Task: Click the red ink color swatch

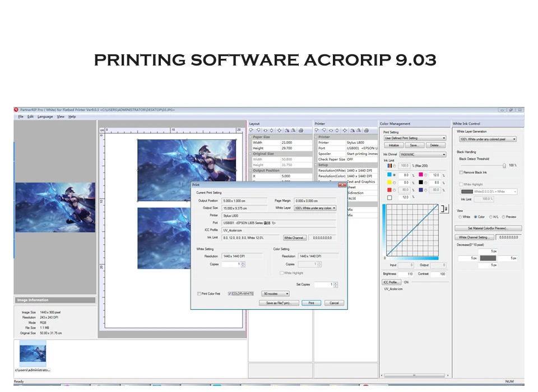Action: (389, 190)
